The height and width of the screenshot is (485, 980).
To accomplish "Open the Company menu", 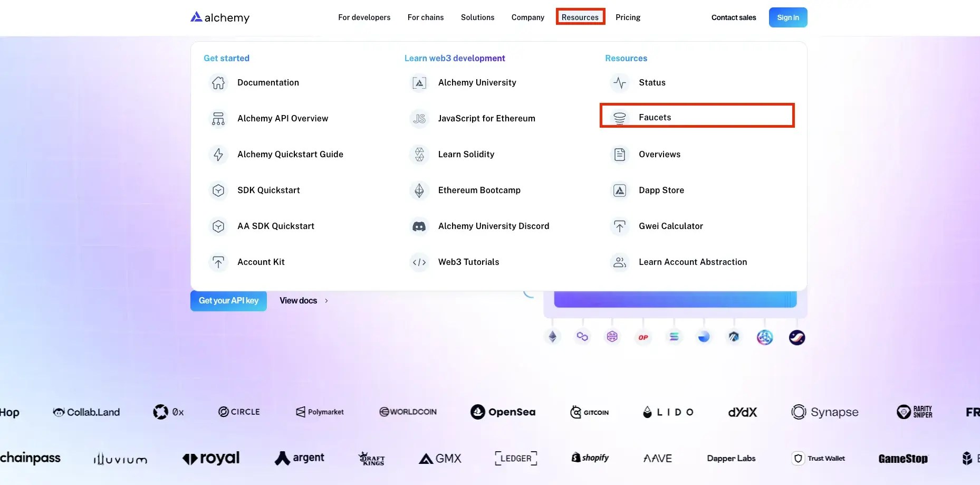I will 527,17.
